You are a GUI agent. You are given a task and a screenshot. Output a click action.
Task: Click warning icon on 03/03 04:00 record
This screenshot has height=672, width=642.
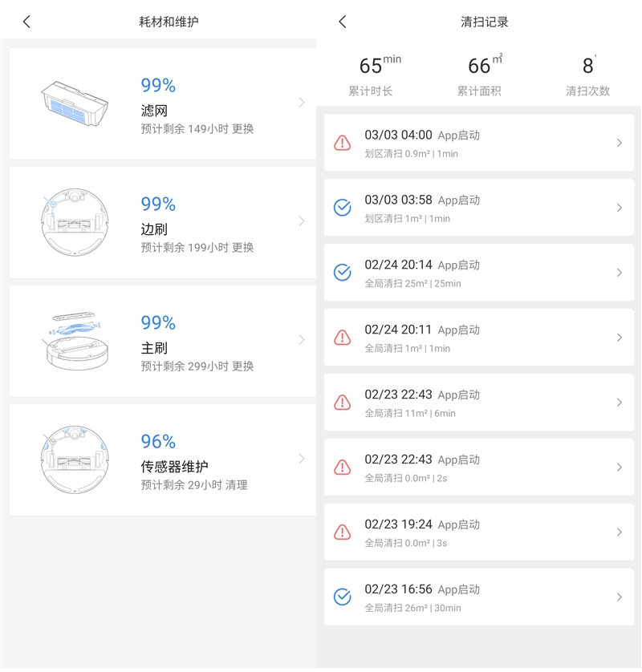coord(343,143)
